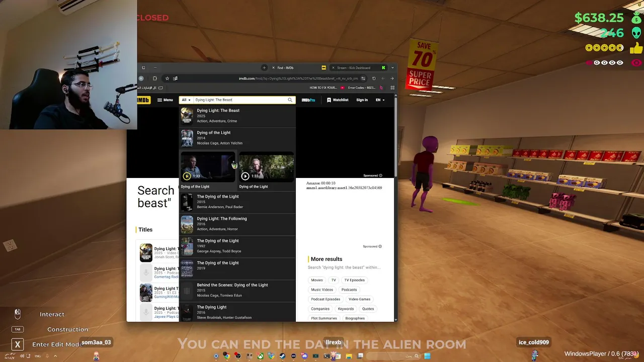Select suggestion Dying of the Light 2014

click(x=237, y=138)
